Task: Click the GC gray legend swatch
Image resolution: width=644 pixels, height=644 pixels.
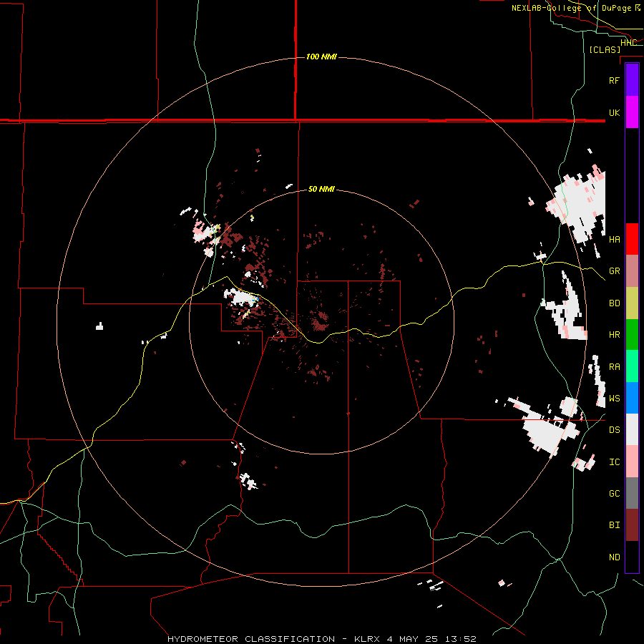Action: (632, 493)
